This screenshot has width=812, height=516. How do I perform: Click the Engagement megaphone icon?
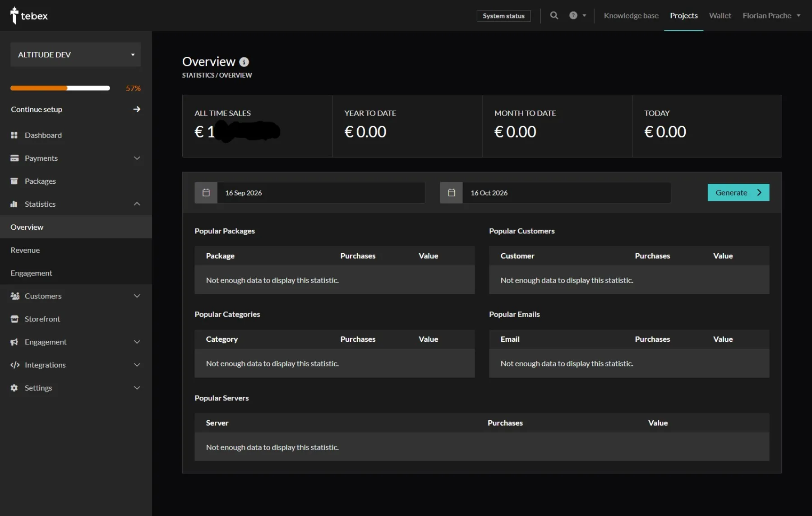click(14, 342)
